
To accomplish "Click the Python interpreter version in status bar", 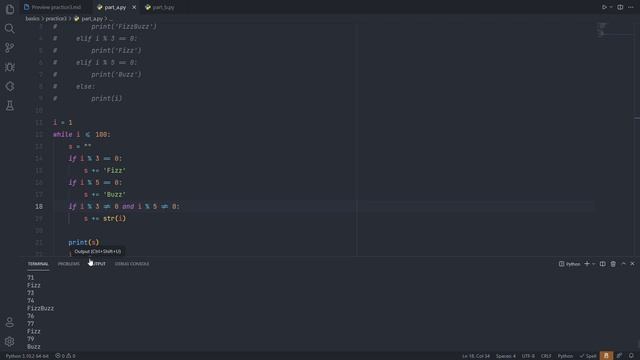I will pyautogui.click(x=27, y=356).
